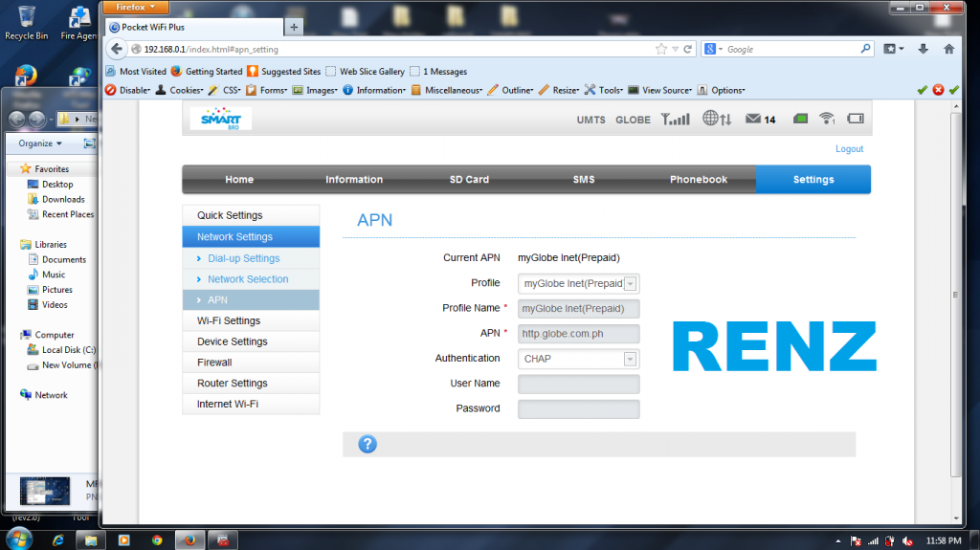
Task: Open the Start menu orb
Action: [17, 539]
